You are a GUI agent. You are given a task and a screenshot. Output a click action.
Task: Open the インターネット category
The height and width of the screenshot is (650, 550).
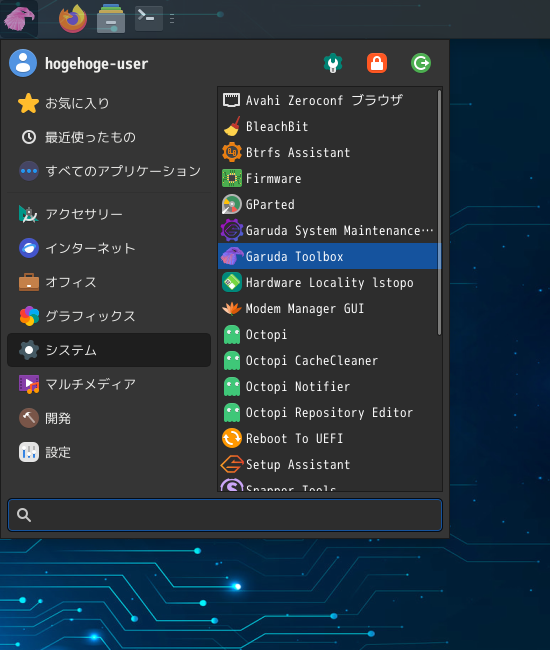(109, 248)
